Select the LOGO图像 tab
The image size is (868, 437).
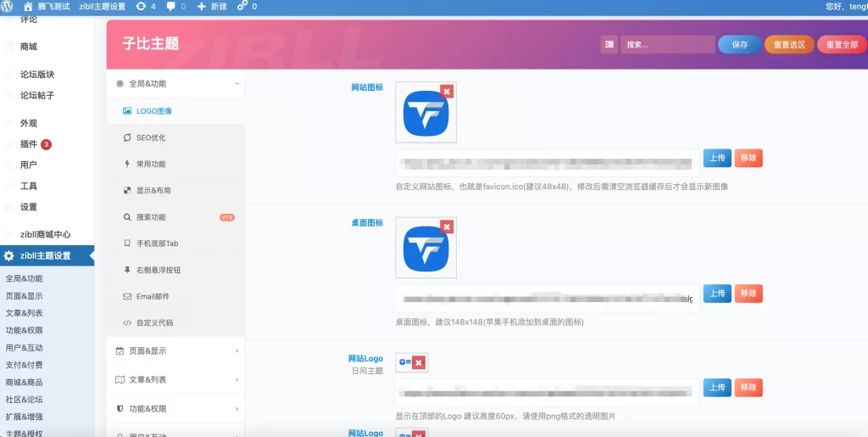click(x=175, y=111)
